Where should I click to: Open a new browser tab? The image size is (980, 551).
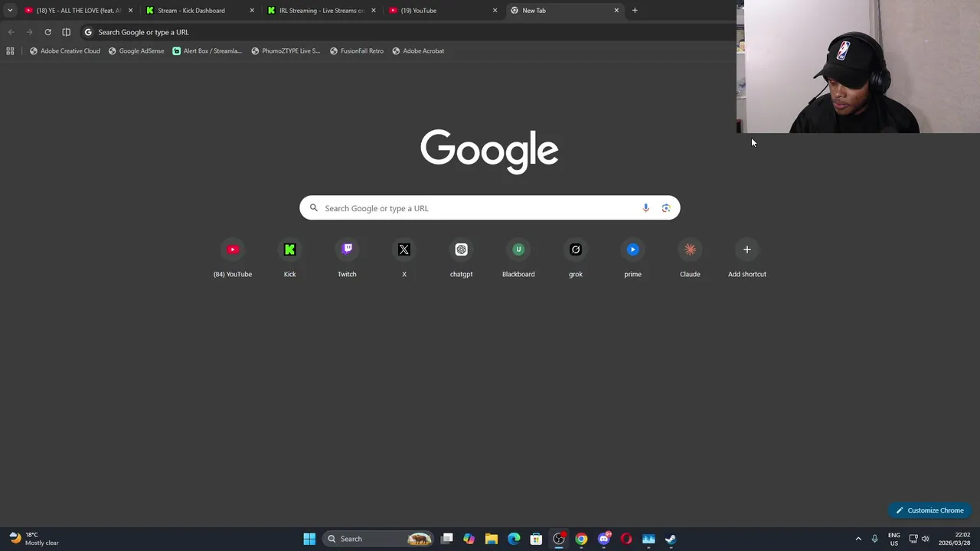[x=635, y=11]
